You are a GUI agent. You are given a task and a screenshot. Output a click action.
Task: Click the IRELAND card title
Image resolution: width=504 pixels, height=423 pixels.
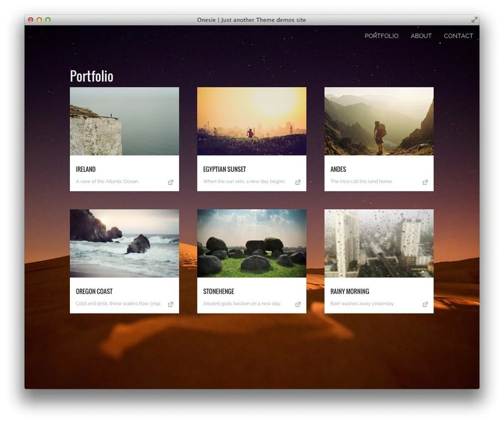(86, 169)
